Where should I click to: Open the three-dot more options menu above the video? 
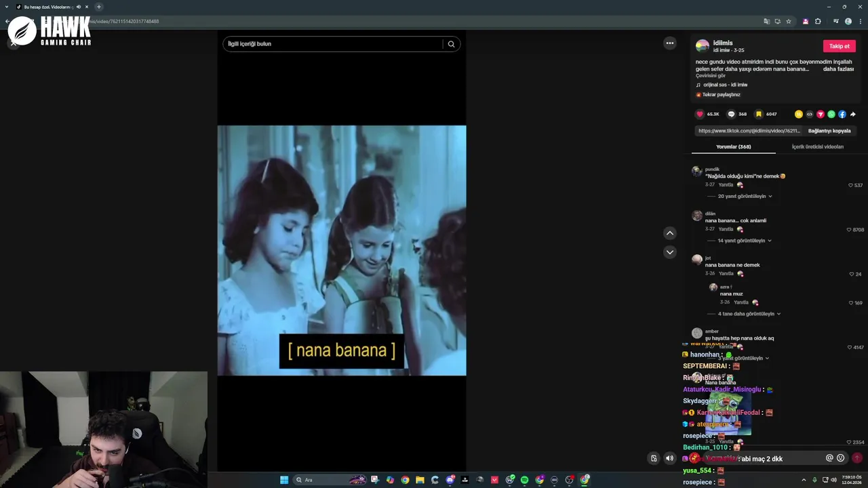click(670, 43)
